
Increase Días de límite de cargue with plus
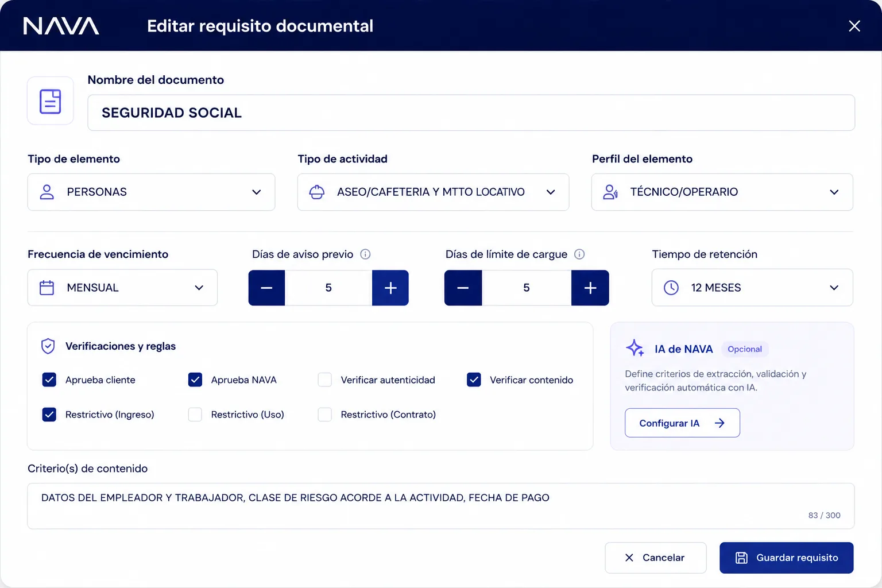[590, 288]
